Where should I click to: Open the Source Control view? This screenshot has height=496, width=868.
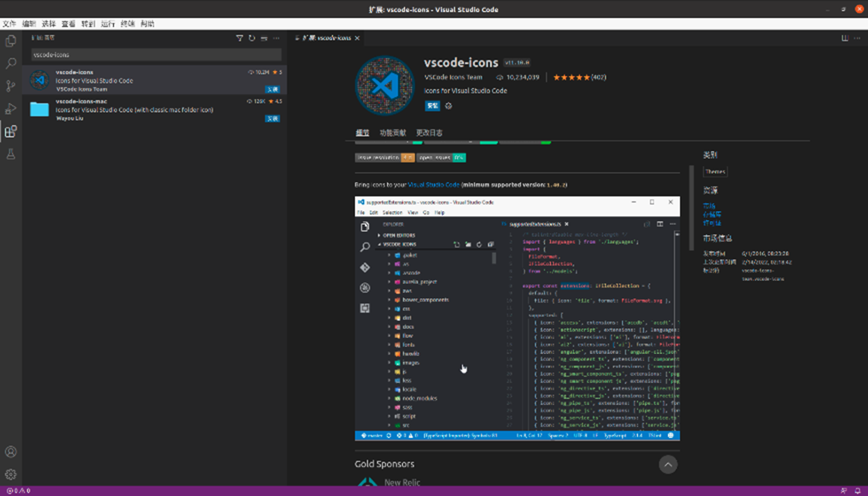point(10,86)
